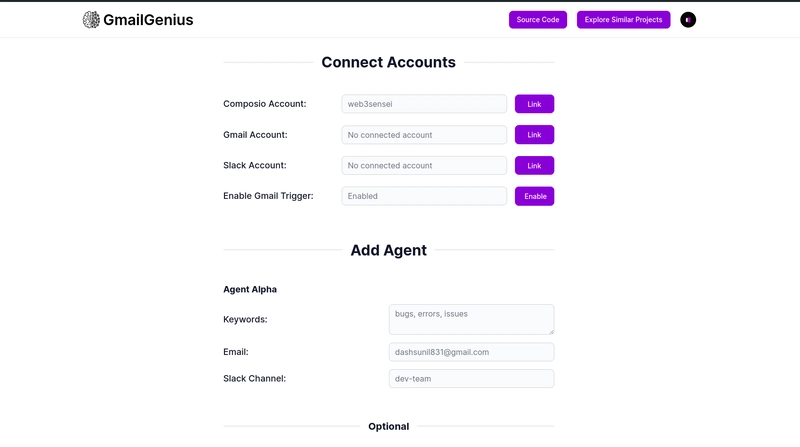
Task: Click the Optional section divider label
Action: pos(389,427)
